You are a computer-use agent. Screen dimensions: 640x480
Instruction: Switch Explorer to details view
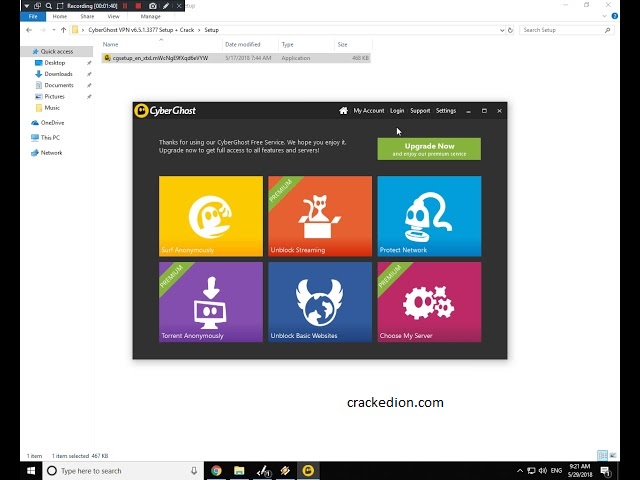602,455
